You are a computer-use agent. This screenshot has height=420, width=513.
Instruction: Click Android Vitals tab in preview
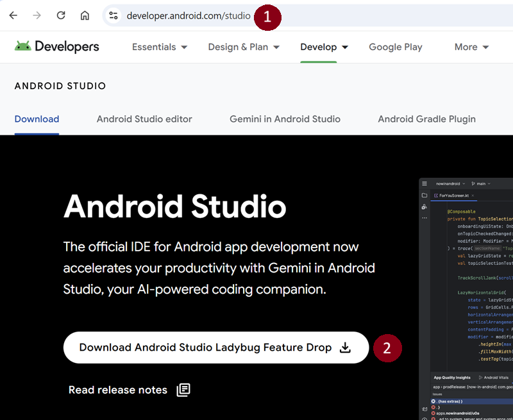[x=493, y=378]
